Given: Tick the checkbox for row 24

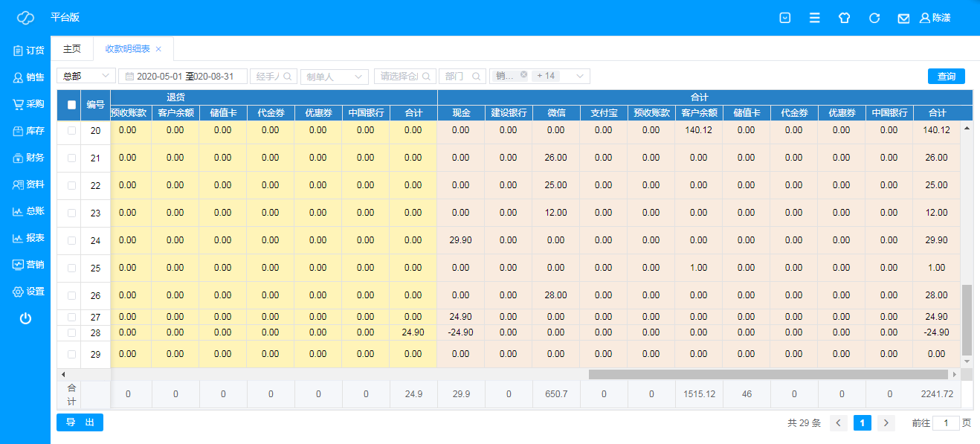Looking at the screenshot, I should pos(72,240).
